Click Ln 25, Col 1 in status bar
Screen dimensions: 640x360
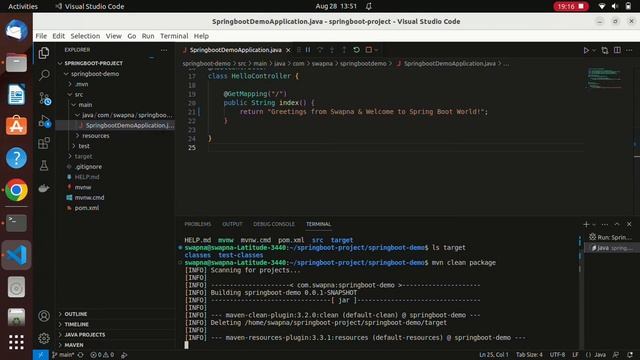pos(493,355)
